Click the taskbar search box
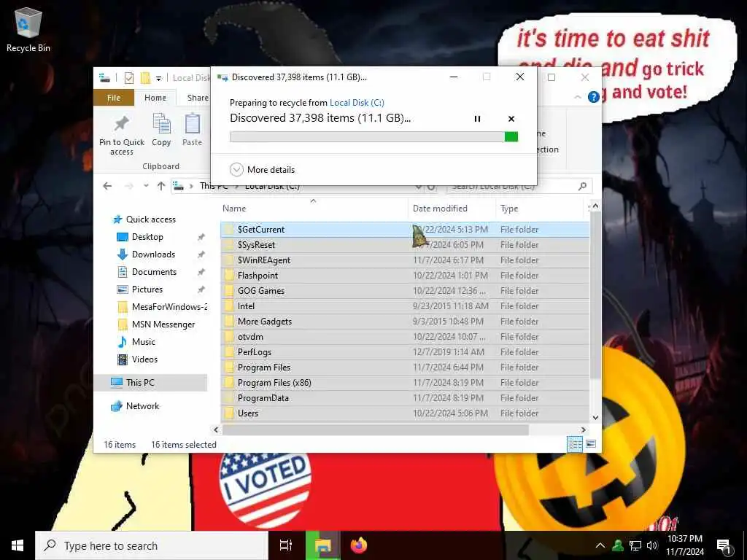This screenshot has height=560, width=747. click(152, 545)
